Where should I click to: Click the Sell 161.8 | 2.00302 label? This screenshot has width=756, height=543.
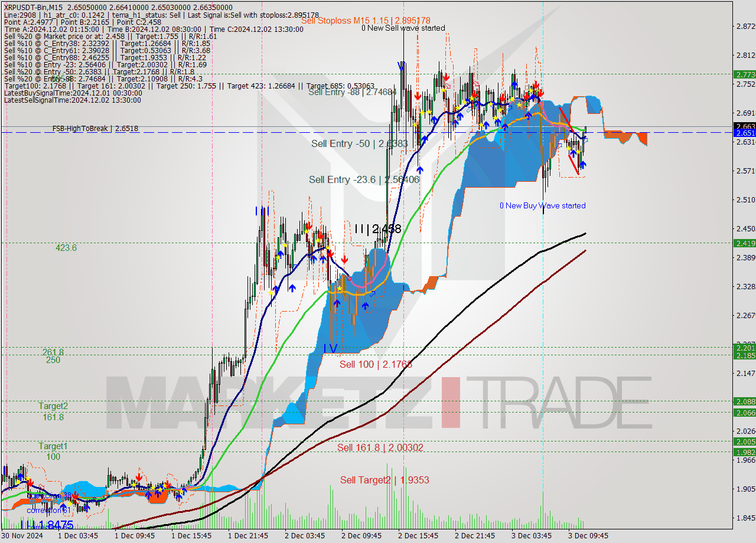pyautogui.click(x=380, y=447)
